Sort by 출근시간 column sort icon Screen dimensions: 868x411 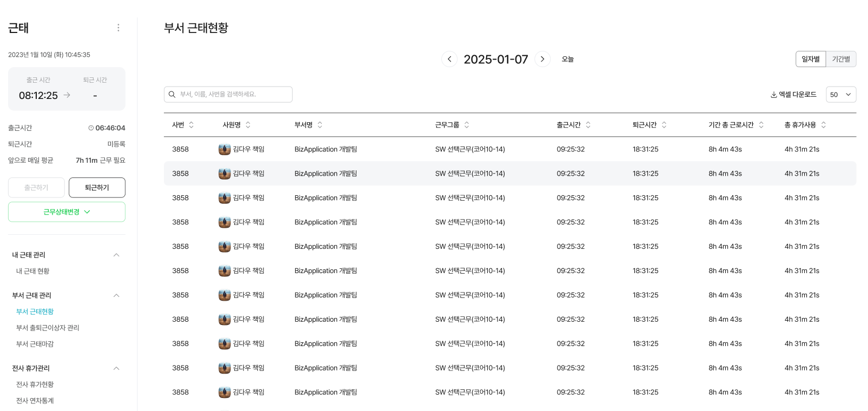[588, 125]
